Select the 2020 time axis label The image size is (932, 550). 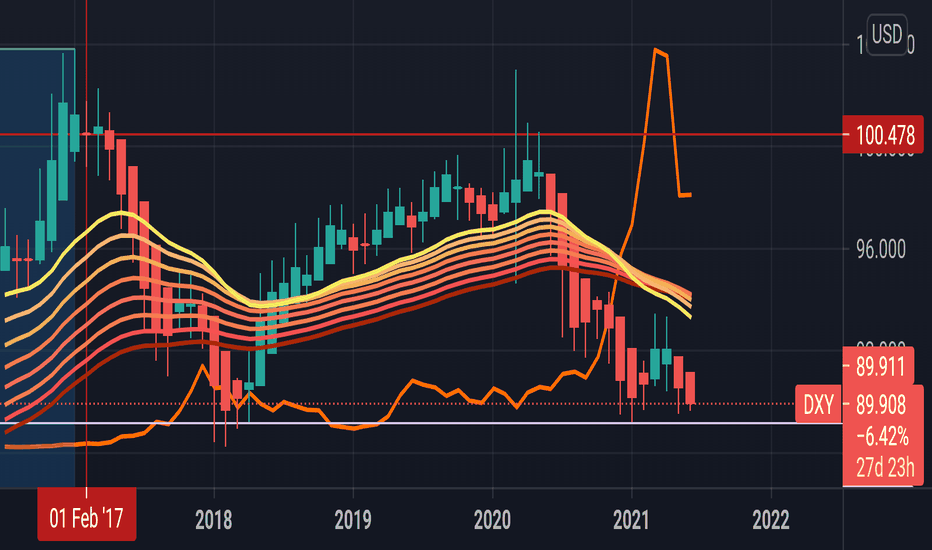click(x=492, y=520)
